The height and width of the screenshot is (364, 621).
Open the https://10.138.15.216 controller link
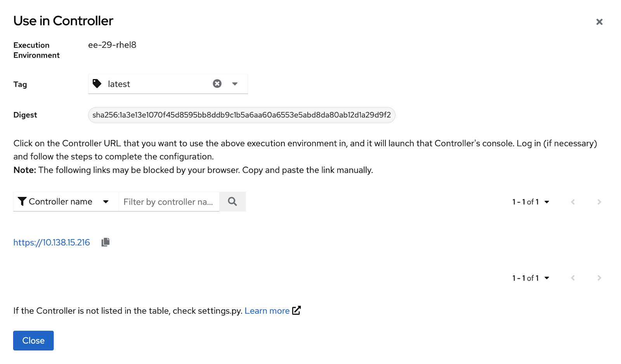pos(52,243)
